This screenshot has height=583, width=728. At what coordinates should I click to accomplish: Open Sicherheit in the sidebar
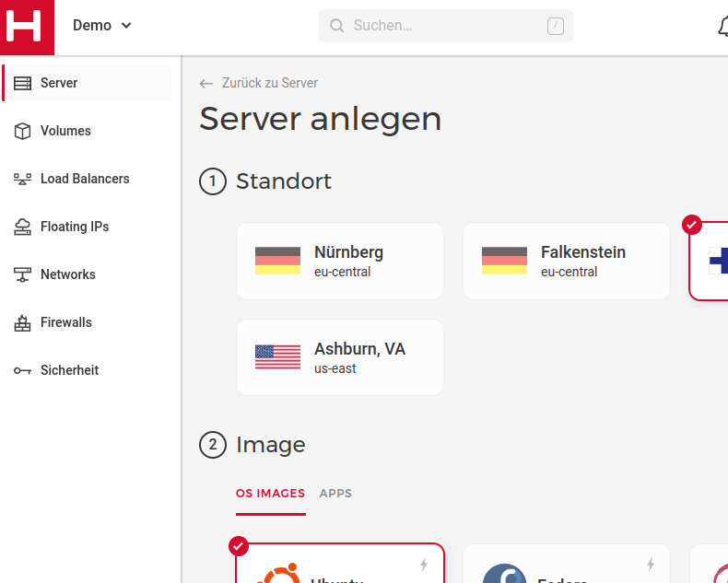click(88, 370)
